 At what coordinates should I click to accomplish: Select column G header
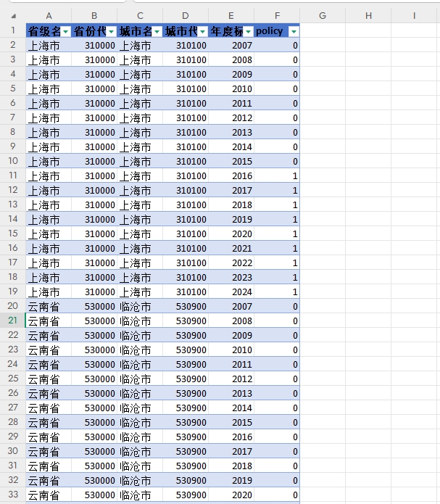coord(323,15)
